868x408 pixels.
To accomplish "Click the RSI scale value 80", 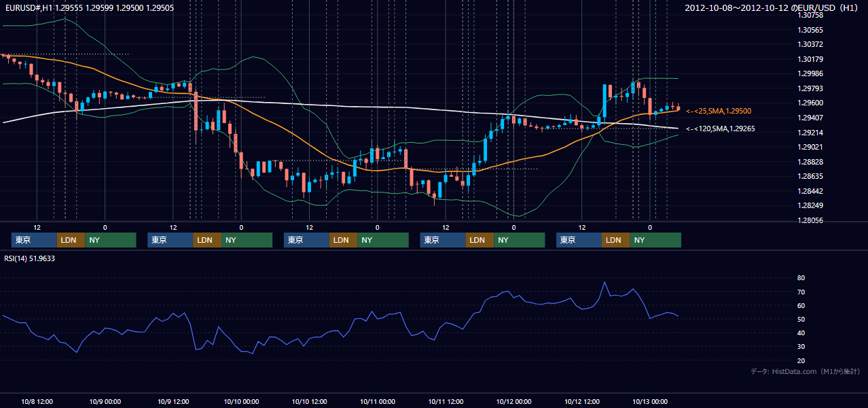I will 801,278.
